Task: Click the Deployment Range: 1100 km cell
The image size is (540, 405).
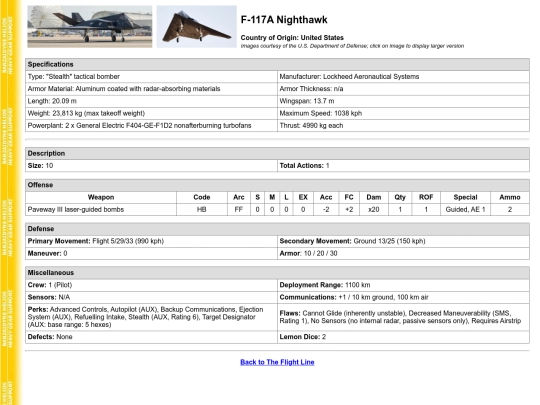Action: 403,285
